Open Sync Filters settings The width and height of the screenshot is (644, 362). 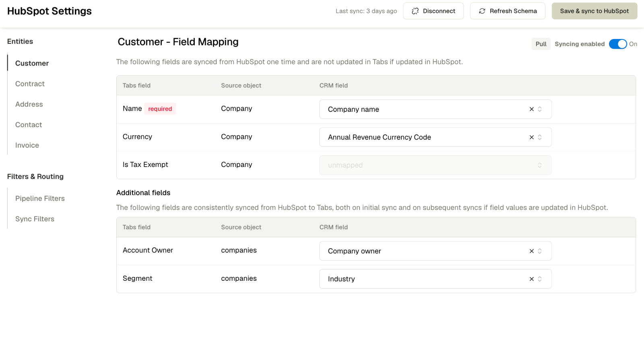point(35,219)
